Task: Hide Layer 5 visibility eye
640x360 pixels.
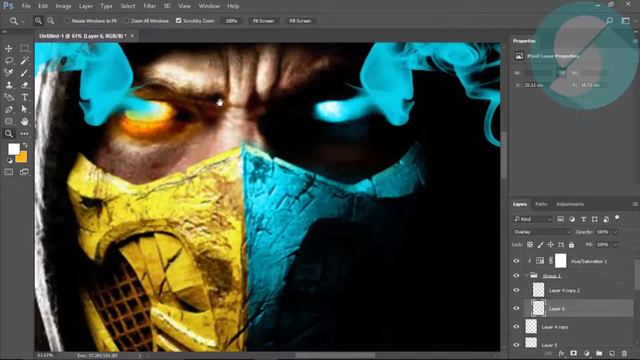Action: coord(516,345)
